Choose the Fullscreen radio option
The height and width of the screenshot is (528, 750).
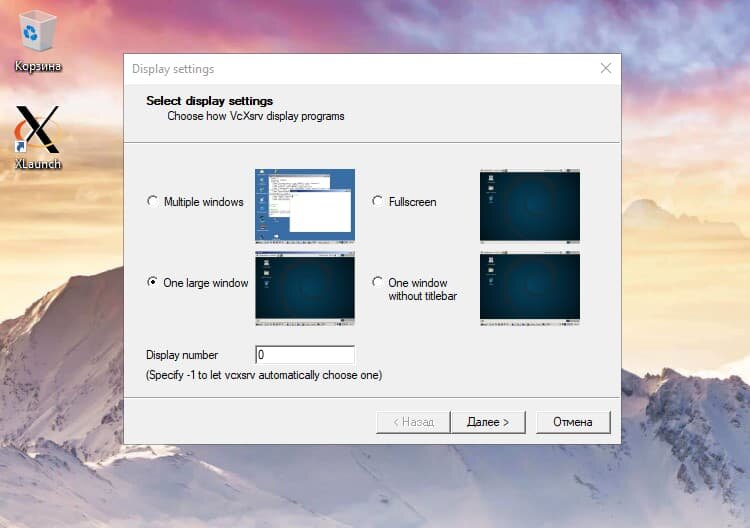pyautogui.click(x=377, y=201)
